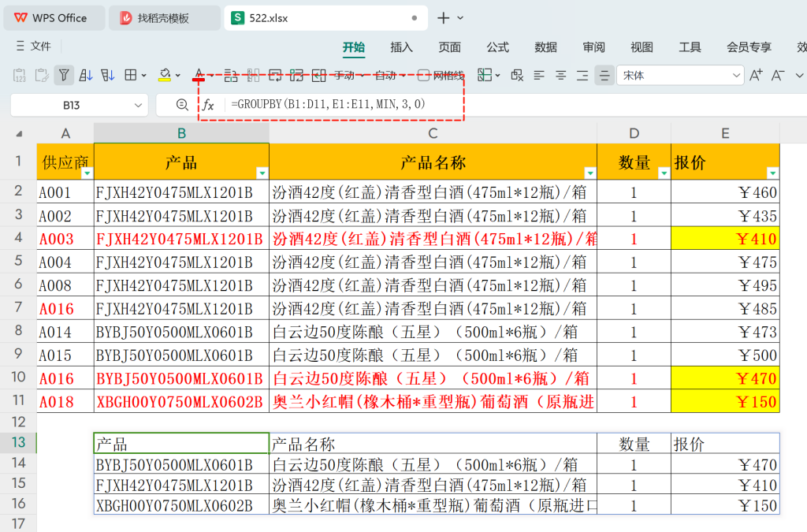This screenshot has height=532, width=807.
Task: Open the 审阅 ribbon tab
Action: (x=593, y=47)
